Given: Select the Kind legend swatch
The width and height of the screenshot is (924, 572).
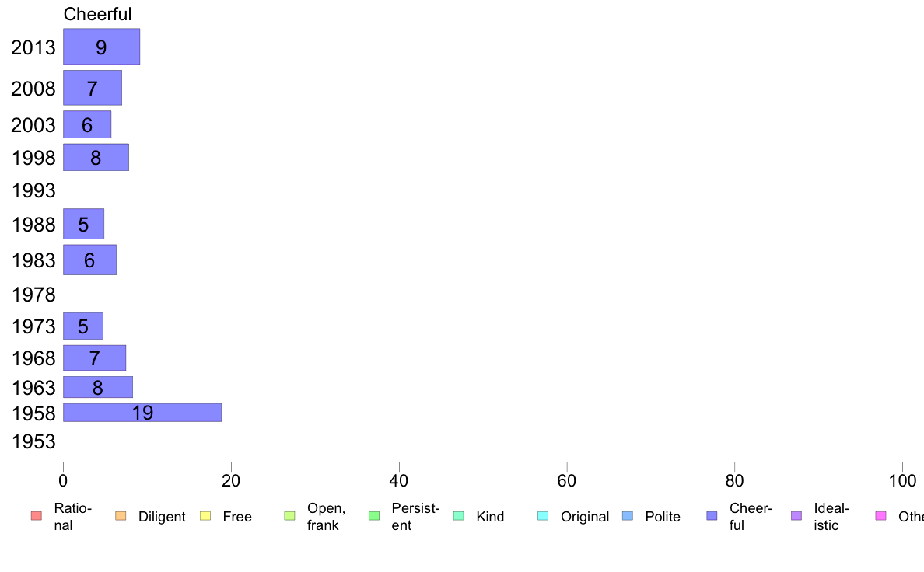Looking at the screenshot, I should tap(458, 516).
